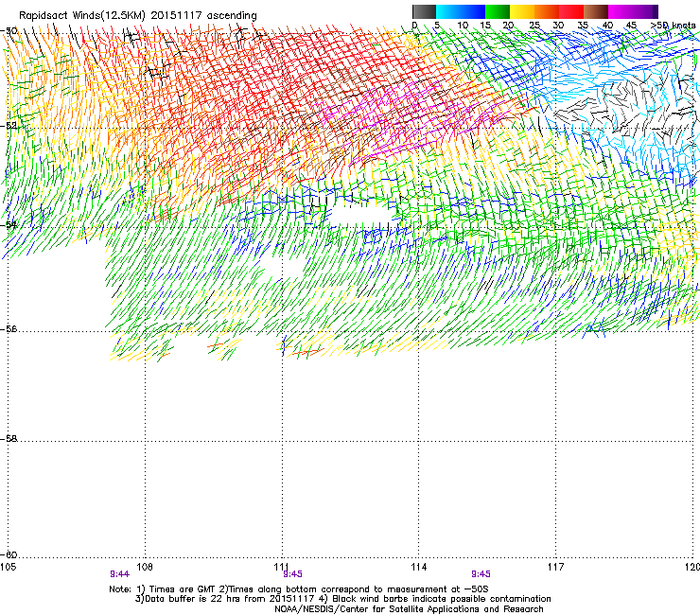Click the '10' legend scale label

463,26
